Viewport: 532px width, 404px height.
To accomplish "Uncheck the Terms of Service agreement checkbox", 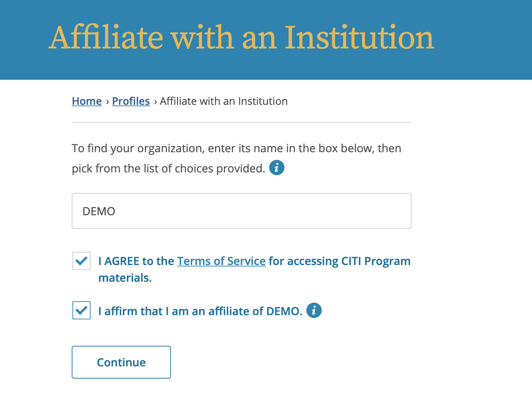I will coord(81,261).
